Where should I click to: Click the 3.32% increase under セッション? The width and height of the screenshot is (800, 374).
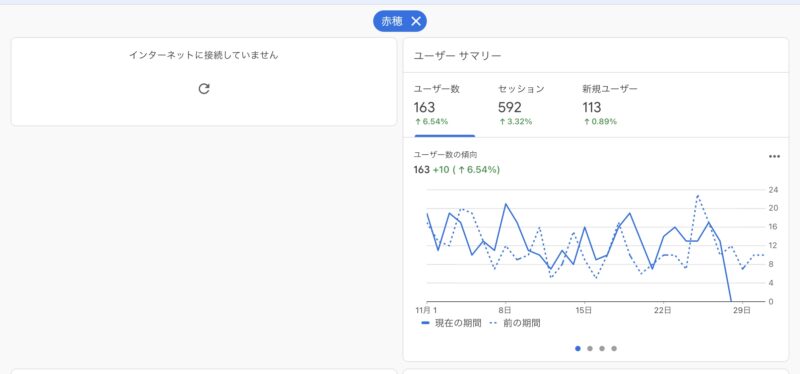click(515, 121)
